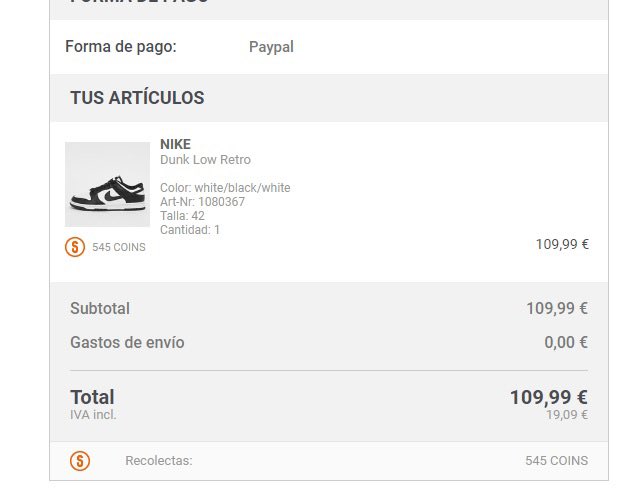
Task: Click the bold Total amount 109,99 €
Action: (549, 397)
